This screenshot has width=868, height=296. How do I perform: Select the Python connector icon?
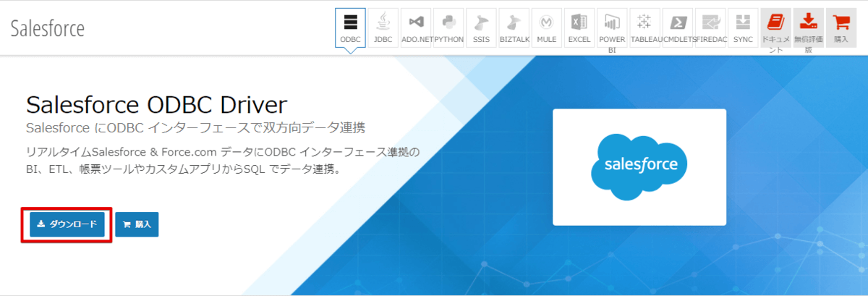pyautogui.click(x=448, y=28)
